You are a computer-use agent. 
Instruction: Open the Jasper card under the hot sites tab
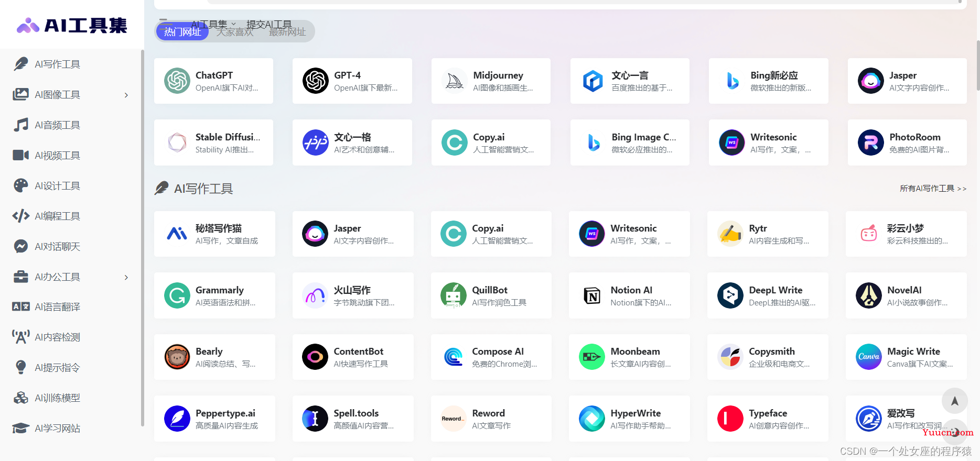point(907,81)
